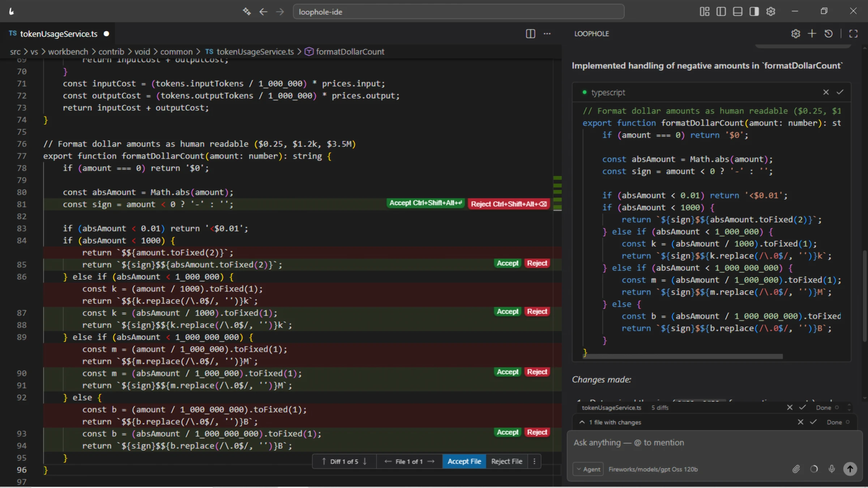Click the app logo in title bar
This screenshot has width=868, height=488.
[x=12, y=12]
